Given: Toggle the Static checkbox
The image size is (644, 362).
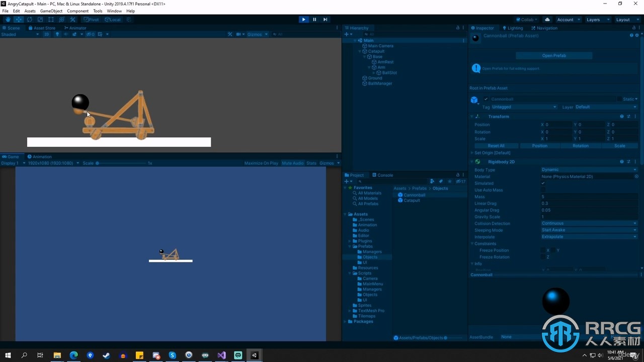Looking at the screenshot, I should (x=620, y=100).
